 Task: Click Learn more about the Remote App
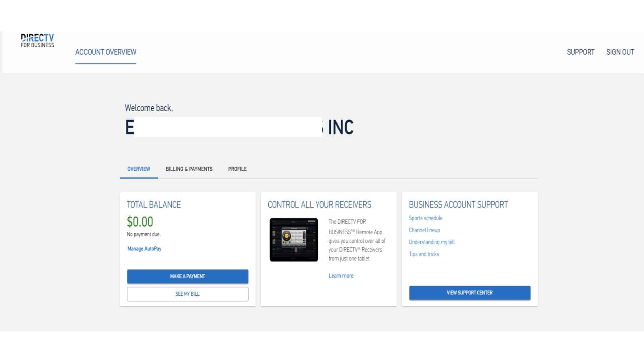point(341,276)
